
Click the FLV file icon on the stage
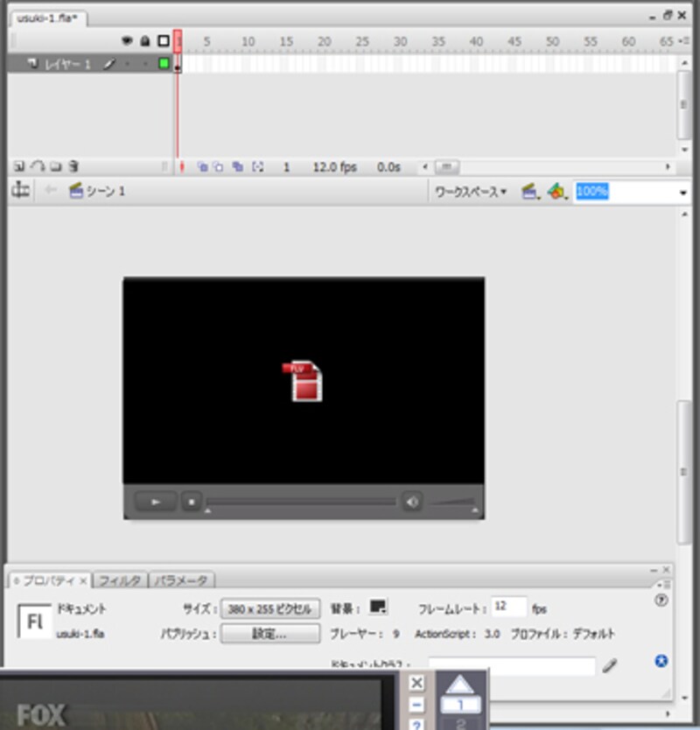click(x=304, y=381)
